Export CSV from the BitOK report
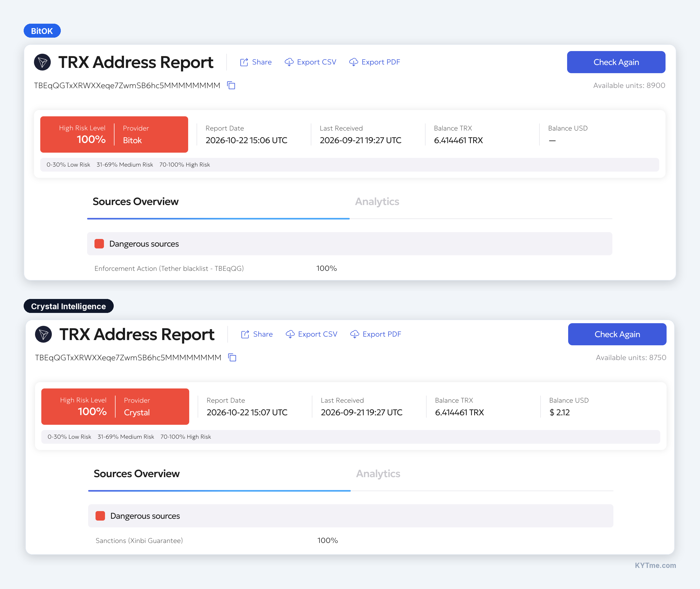The width and height of the screenshot is (700, 589). tap(311, 62)
